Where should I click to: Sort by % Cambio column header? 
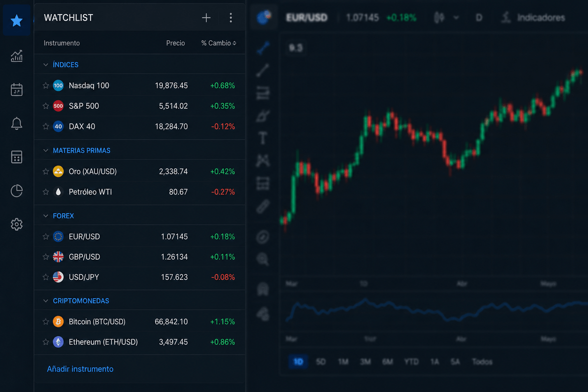219,43
